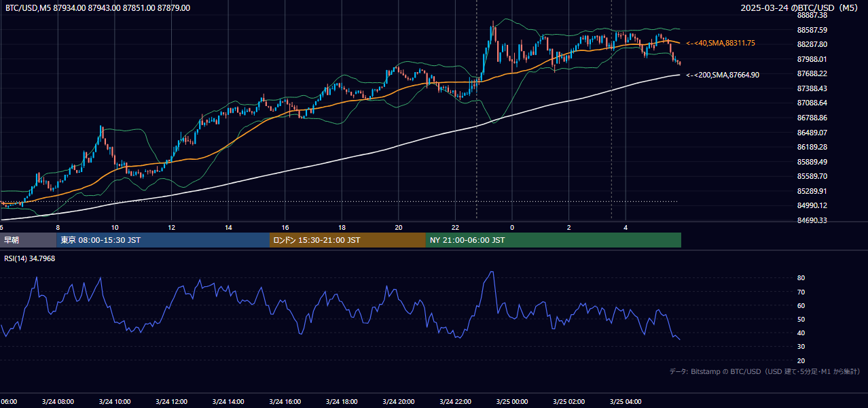Click the bottom date label 3/25 04:00
868x408 pixels.
[x=626, y=402]
